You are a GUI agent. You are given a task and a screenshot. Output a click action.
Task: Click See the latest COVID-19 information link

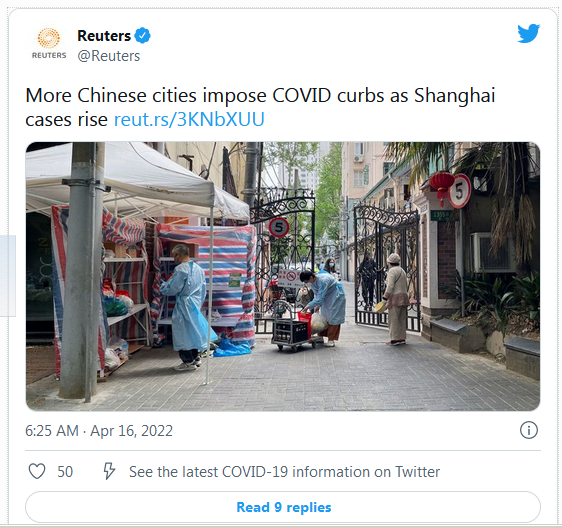tap(284, 472)
